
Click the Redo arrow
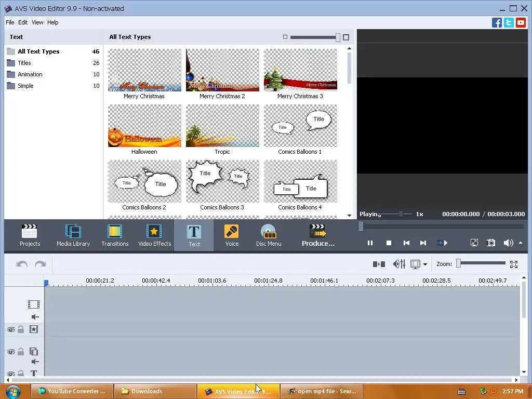pyautogui.click(x=41, y=264)
